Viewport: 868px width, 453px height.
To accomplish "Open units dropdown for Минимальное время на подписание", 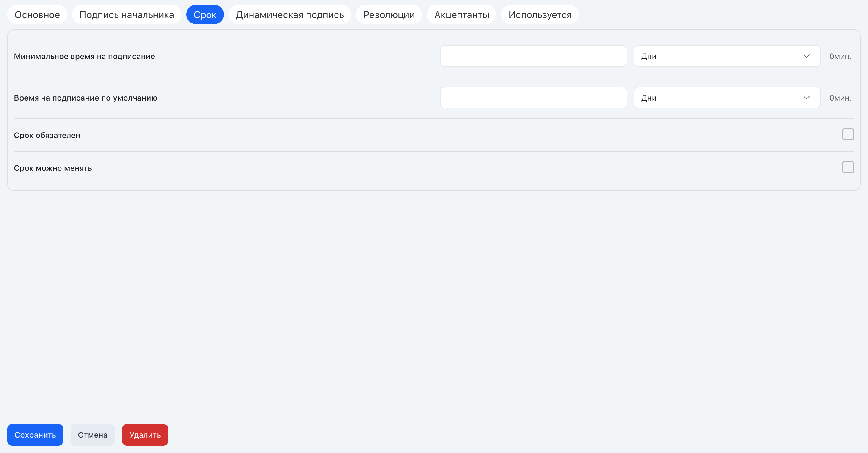I will pyautogui.click(x=727, y=56).
